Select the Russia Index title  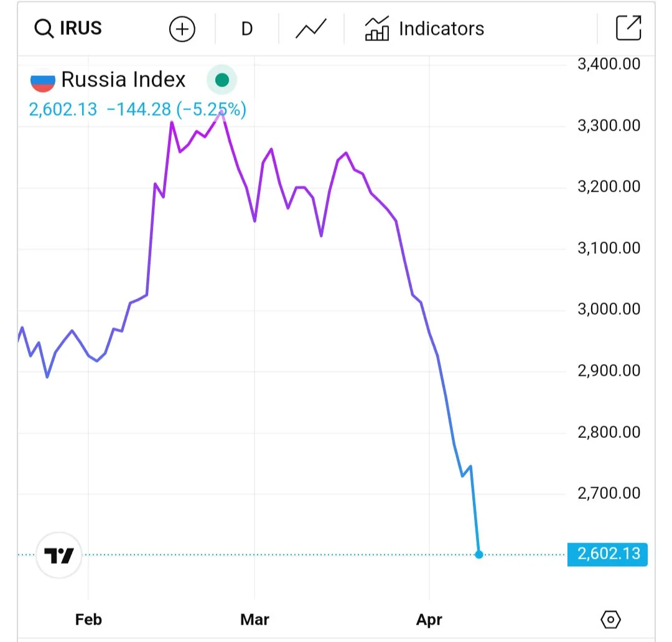click(123, 80)
